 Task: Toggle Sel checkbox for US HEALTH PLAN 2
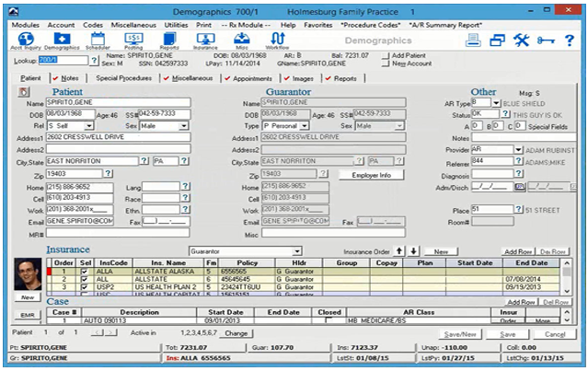[85, 287]
